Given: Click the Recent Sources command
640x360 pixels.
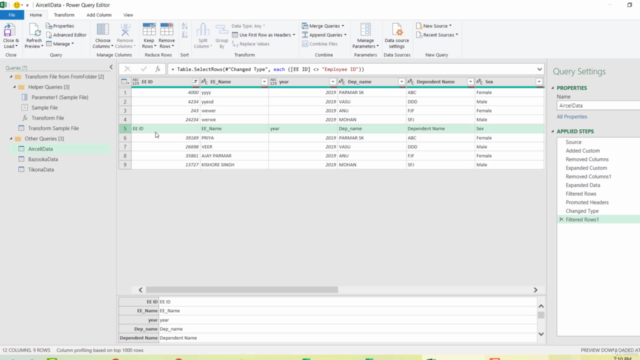Looking at the screenshot, I should coord(437,35).
